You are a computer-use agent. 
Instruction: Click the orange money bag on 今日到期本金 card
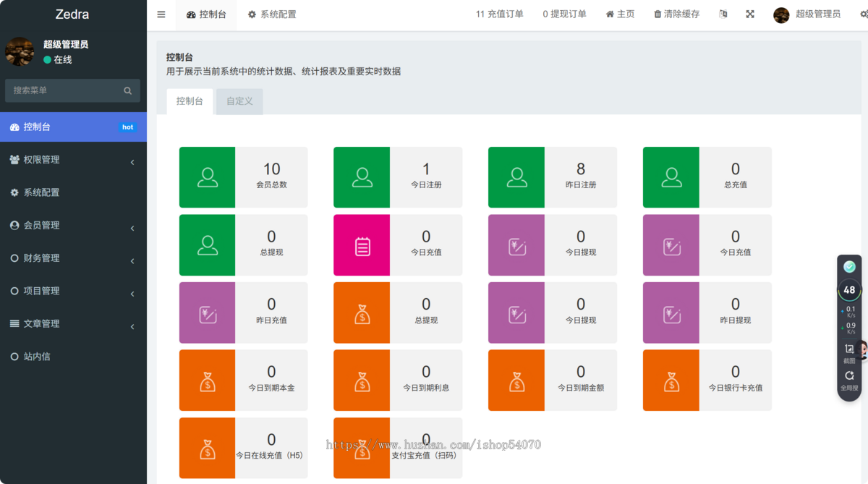pyautogui.click(x=208, y=381)
